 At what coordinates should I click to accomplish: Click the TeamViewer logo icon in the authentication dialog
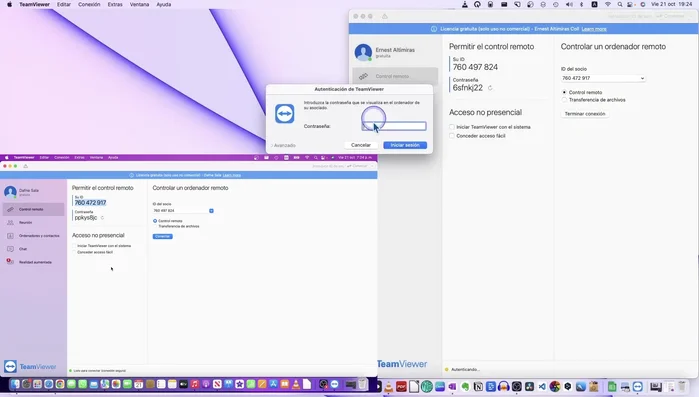(x=284, y=114)
